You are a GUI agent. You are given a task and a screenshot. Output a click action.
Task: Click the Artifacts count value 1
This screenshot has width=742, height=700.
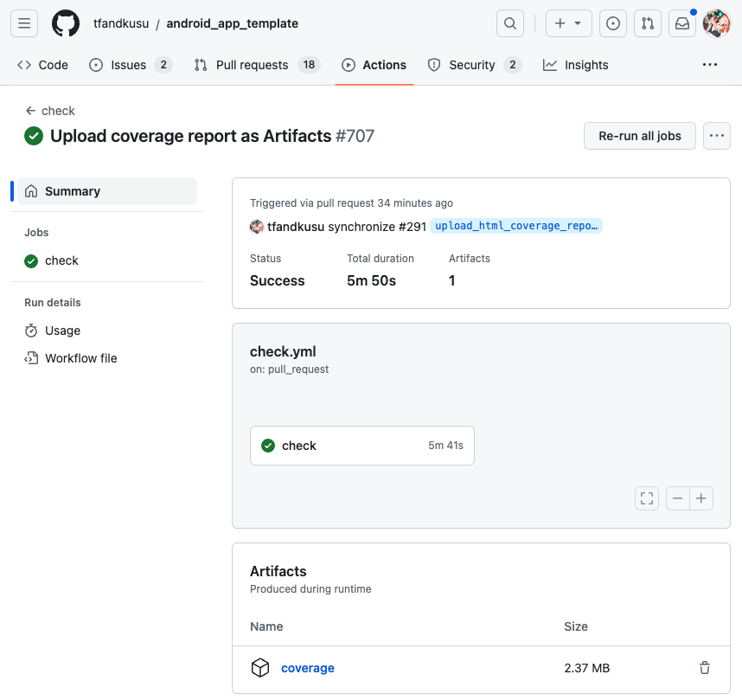452,281
